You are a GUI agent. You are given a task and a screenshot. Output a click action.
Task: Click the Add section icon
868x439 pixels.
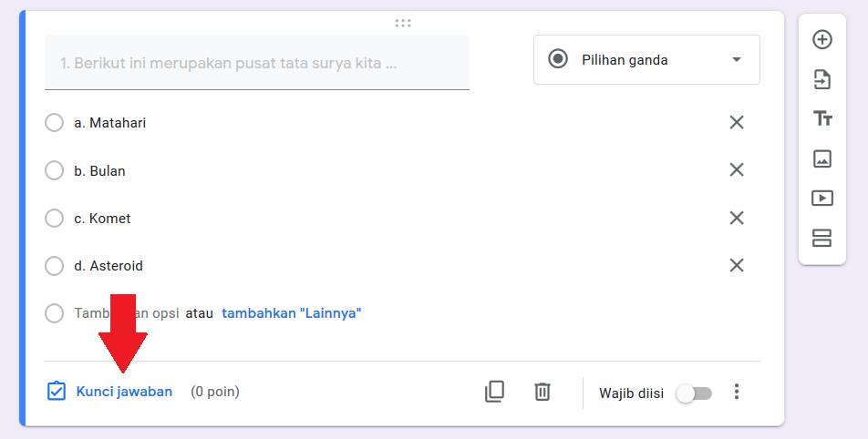(x=821, y=238)
